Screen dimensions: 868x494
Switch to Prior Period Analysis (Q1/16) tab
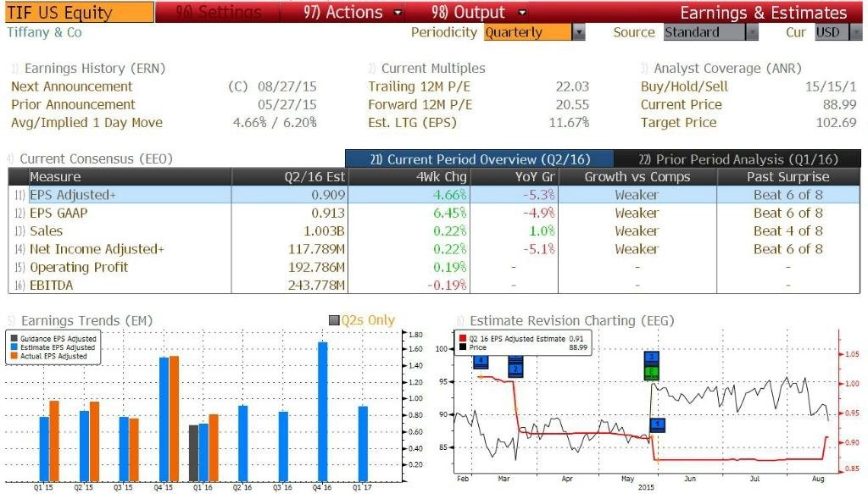pyautogui.click(x=738, y=159)
